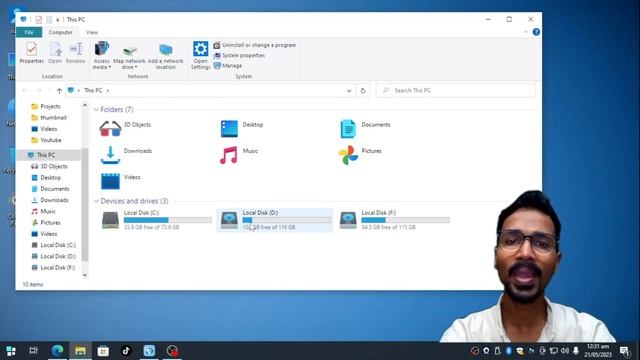The image size is (640, 360).
Task: Select Local Disk (F:) drive
Action: (395, 220)
